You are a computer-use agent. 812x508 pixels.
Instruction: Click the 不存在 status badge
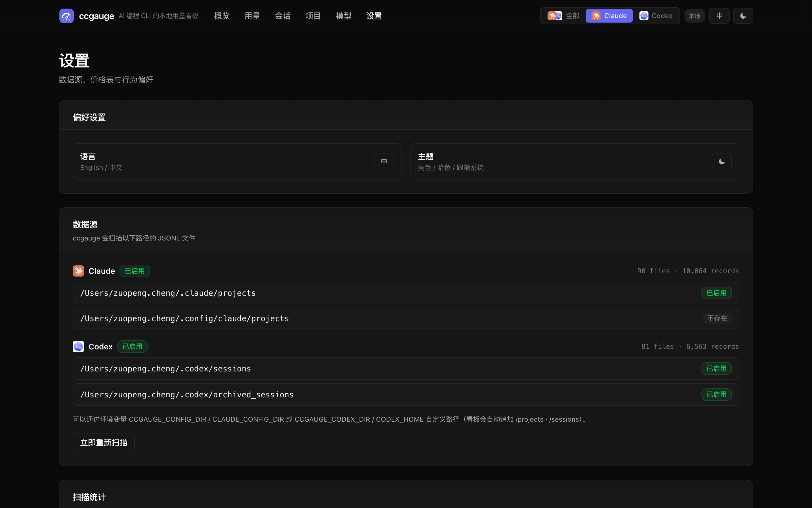click(717, 318)
